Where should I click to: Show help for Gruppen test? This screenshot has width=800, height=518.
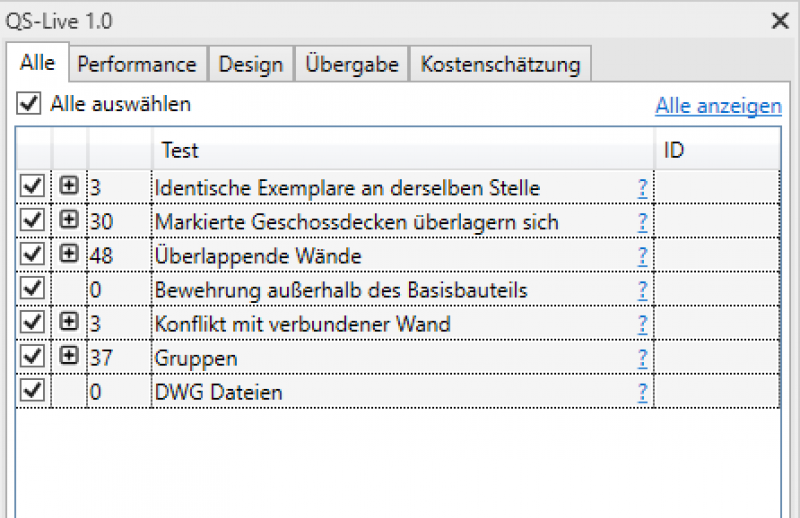click(x=642, y=358)
